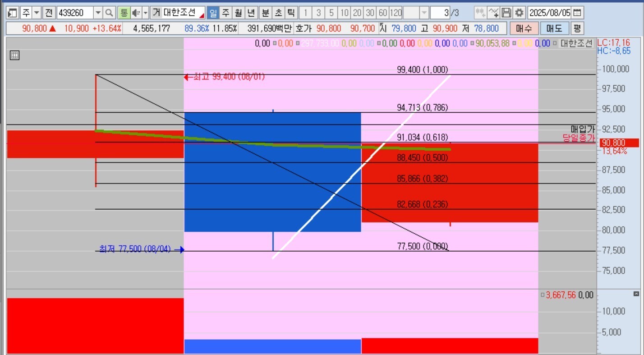The width and height of the screenshot is (644, 355).
Task: Click the candle count field showing 3
Action: coord(441,13)
